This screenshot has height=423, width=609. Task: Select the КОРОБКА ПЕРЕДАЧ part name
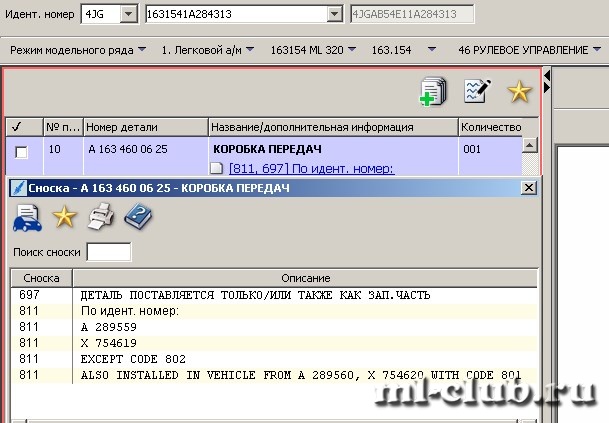coord(267,149)
